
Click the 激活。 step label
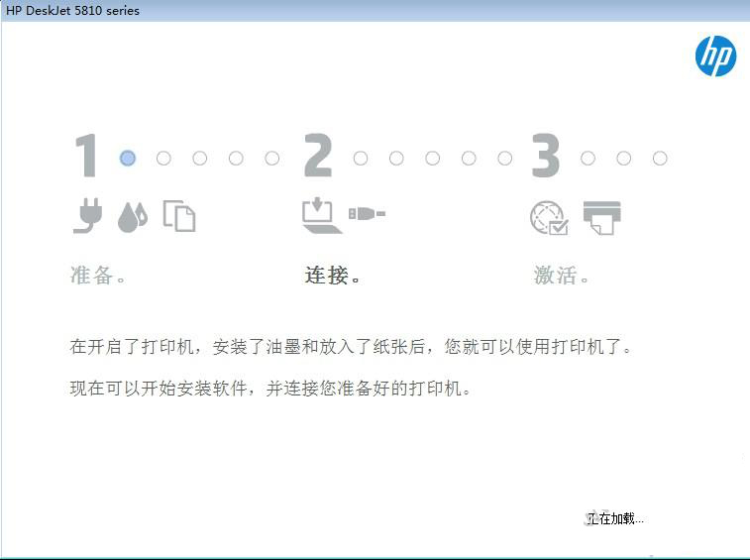[562, 276]
